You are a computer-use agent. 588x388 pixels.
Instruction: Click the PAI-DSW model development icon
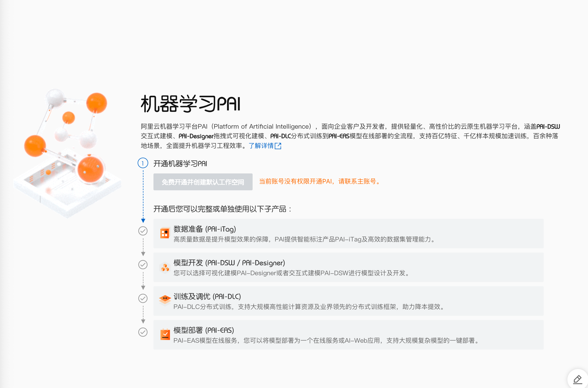pyautogui.click(x=165, y=267)
